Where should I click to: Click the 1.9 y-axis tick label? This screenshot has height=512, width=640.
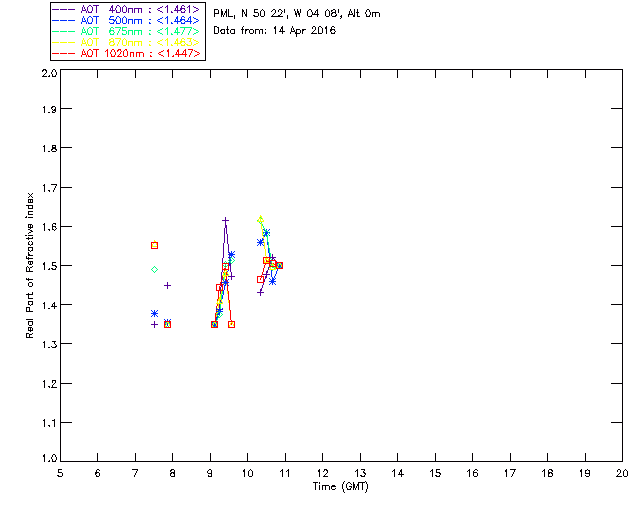(x=49, y=109)
